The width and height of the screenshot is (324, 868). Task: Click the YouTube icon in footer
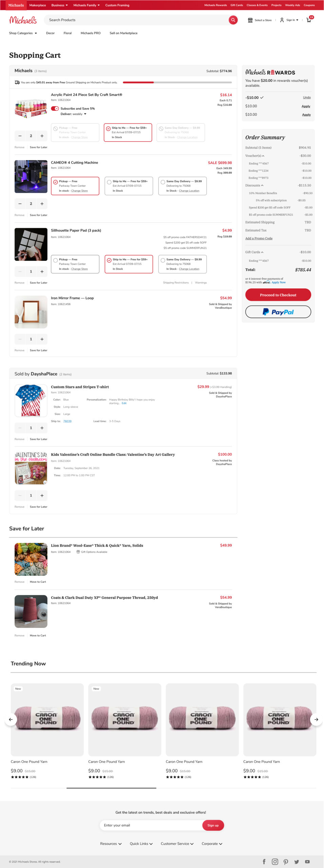tap(307, 862)
